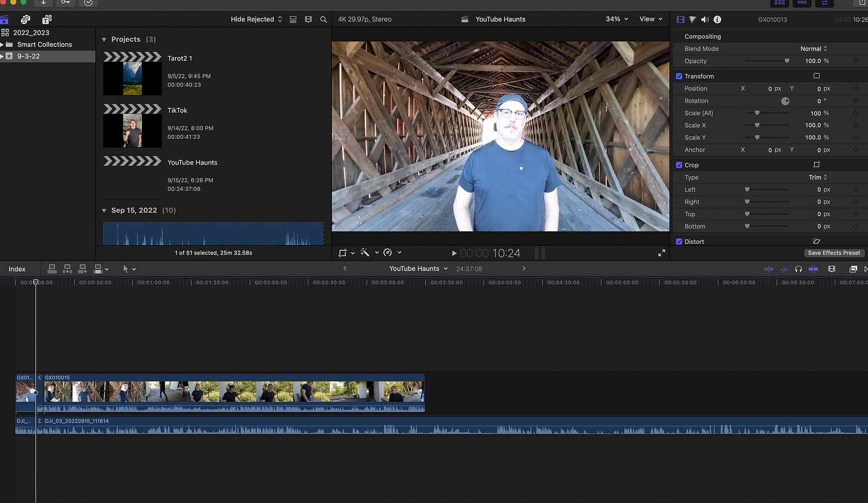Open the viewer View menu

point(650,19)
